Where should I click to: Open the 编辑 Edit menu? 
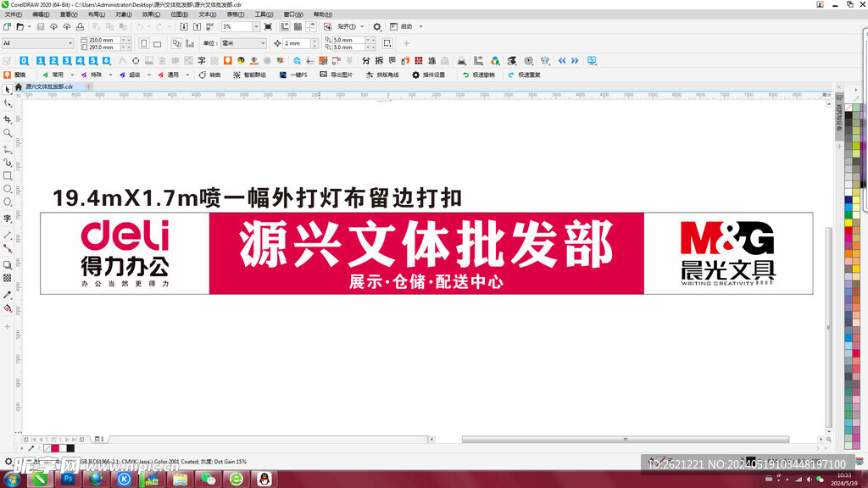(x=41, y=14)
